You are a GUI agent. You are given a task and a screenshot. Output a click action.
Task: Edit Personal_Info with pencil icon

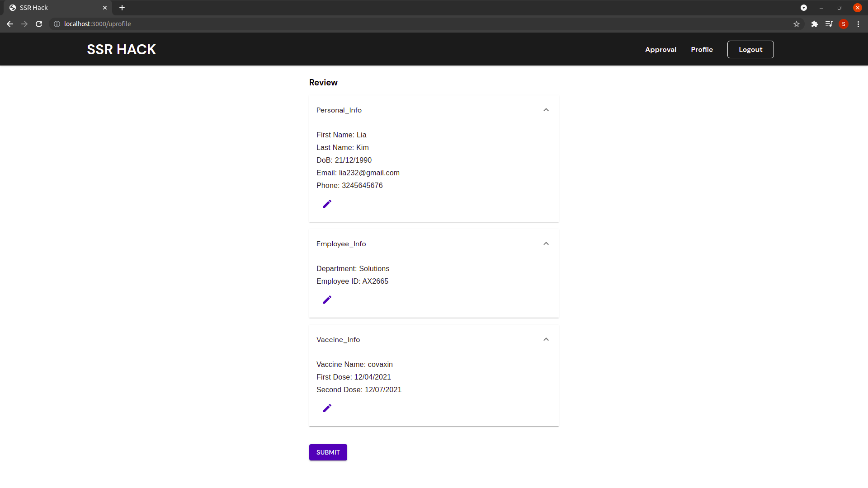pyautogui.click(x=327, y=204)
